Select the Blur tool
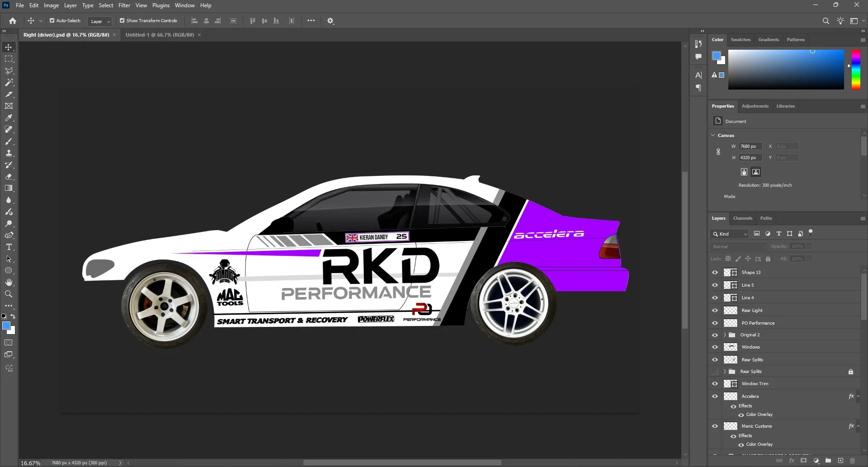The image size is (868, 467). coord(9,200)
